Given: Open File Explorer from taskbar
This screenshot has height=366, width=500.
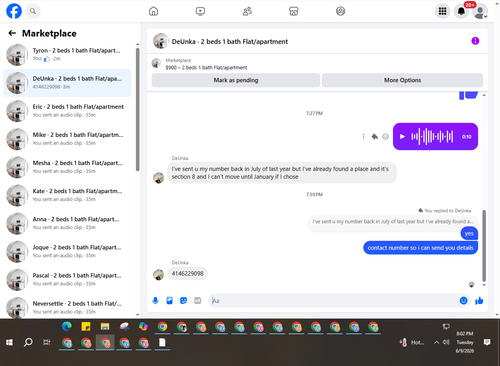Looking at the screenshot, I should 105,327.
